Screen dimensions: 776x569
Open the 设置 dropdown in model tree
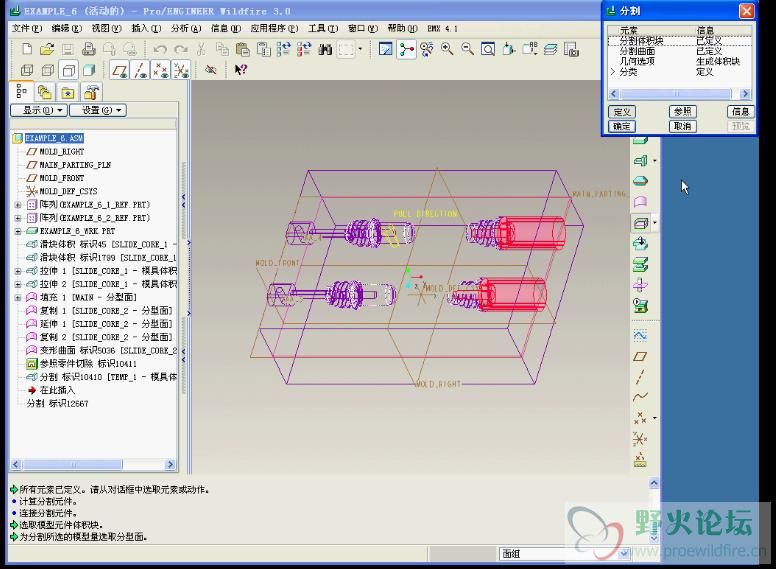click(x=98, y=110)
